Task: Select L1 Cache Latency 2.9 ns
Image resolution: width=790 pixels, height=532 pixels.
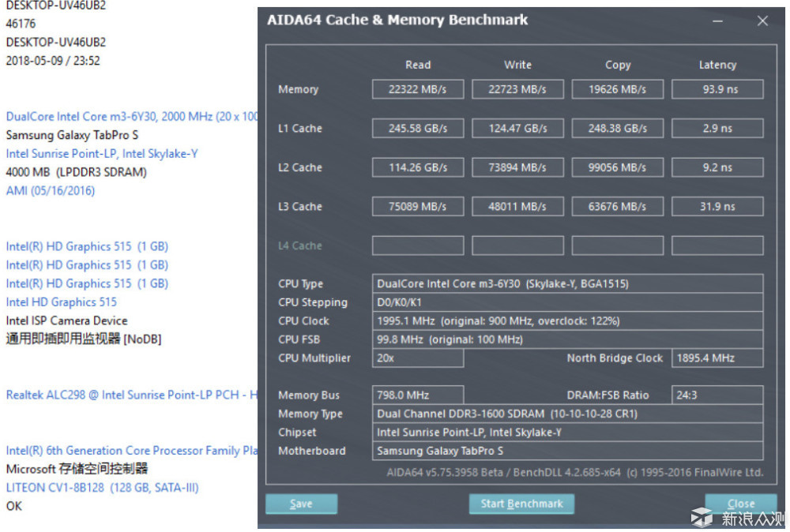Action: pyautogui.click(x=717, y=129)
